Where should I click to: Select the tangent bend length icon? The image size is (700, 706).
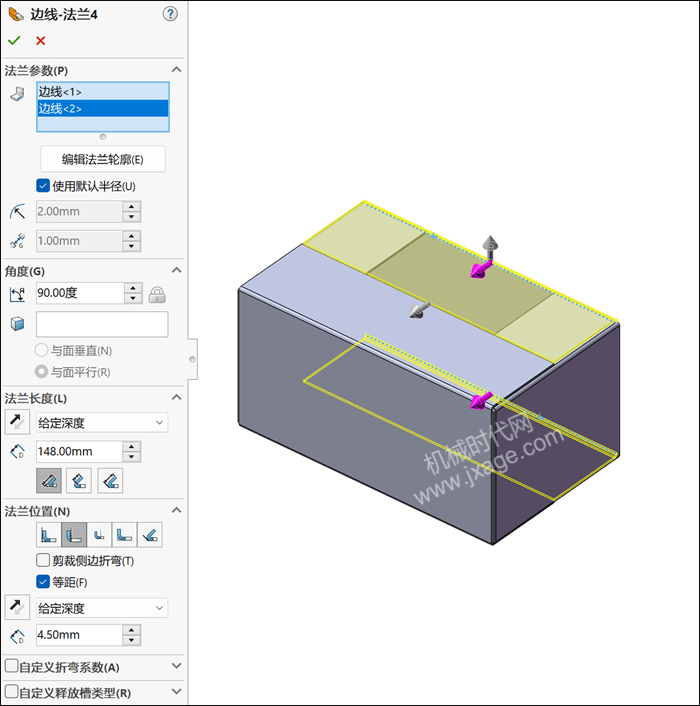click(110, 481)
